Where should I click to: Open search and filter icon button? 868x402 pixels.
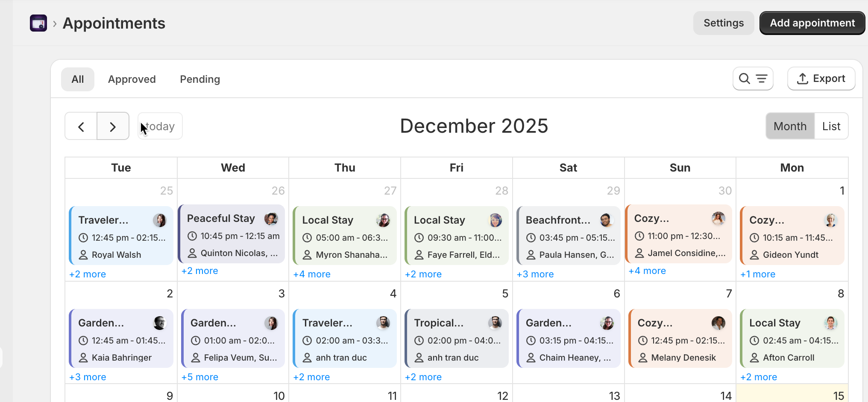tap(753, 79)
